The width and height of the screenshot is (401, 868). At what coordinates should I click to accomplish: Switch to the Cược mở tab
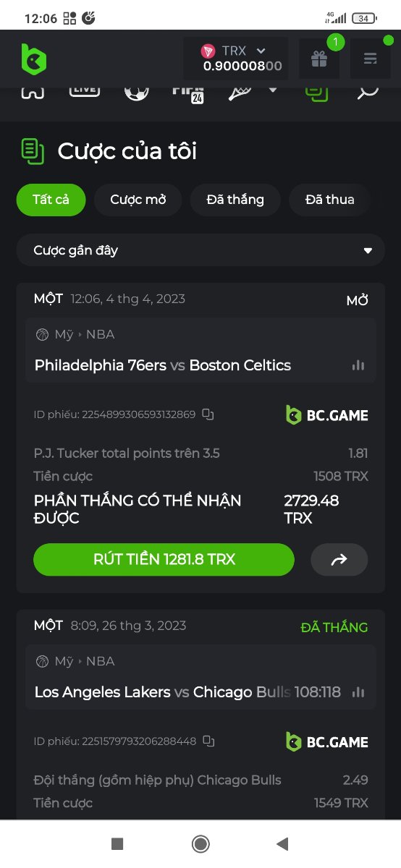[138, 200]
